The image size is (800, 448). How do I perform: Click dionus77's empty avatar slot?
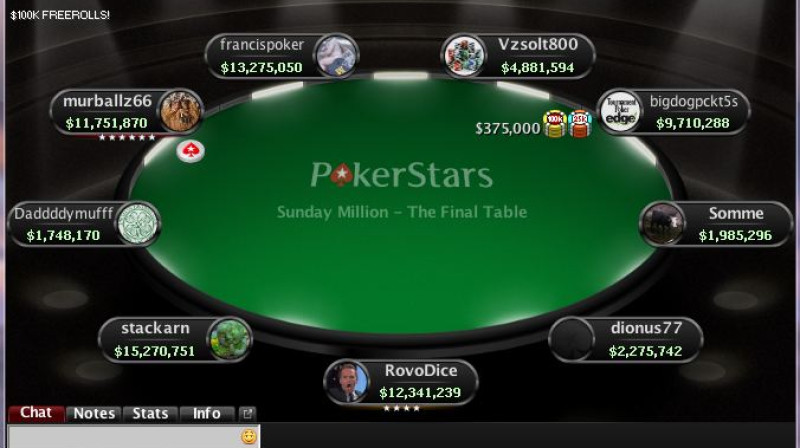coord(572,339)
